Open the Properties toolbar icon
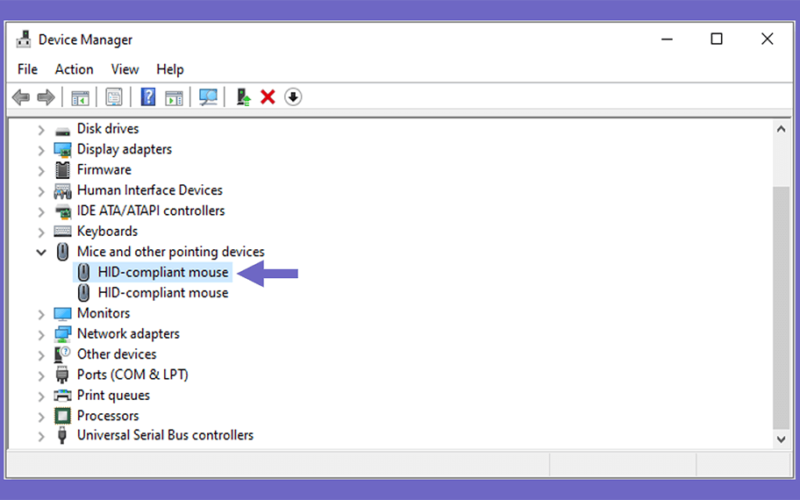The image size is (800, 500). (114, 97)
